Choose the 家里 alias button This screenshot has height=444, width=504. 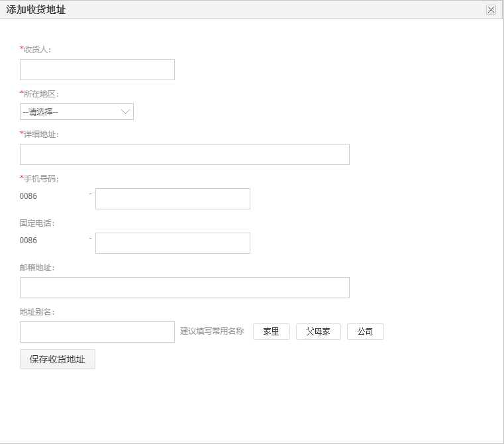coord(272,332)
